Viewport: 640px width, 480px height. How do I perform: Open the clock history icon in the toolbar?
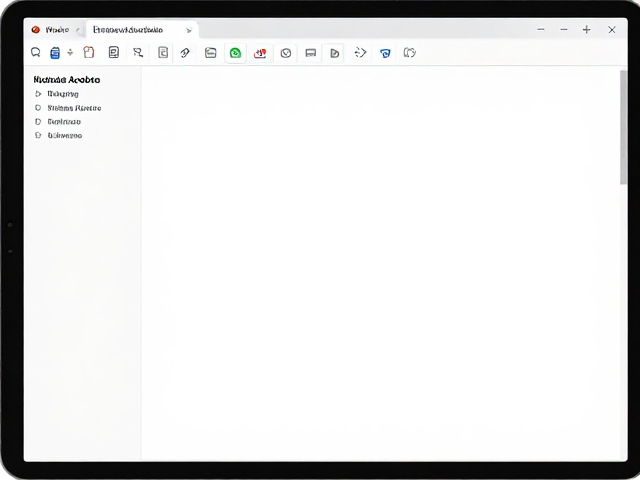click(286, 53)
